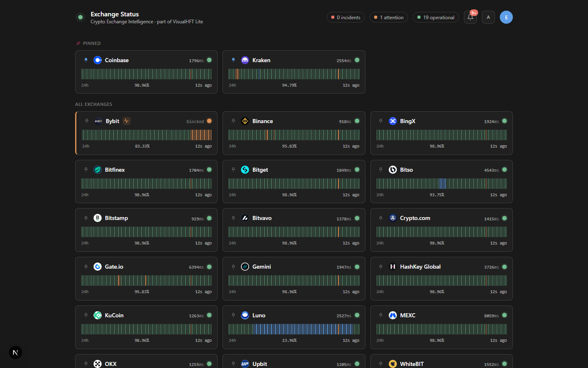Click the HashKey Global logo icon
The image size is (588, 368).
click(x=393, y=267)
